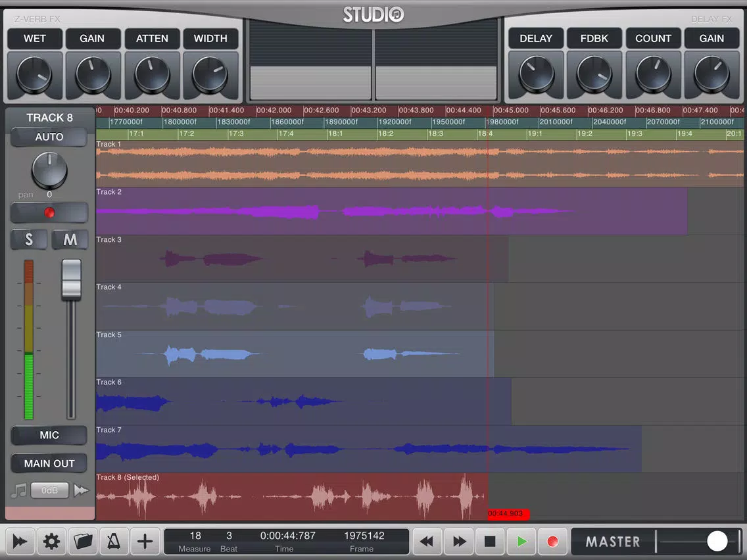Select Track 6 lane

[x=304, y=402]
